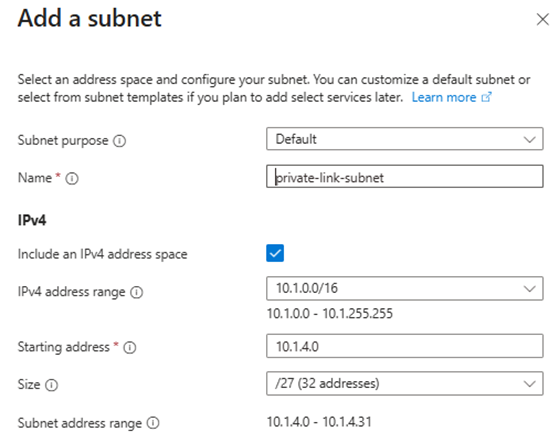Click the Name field with private-link-subnet
The height and width of the screenshot is (442, 559).
405,176
